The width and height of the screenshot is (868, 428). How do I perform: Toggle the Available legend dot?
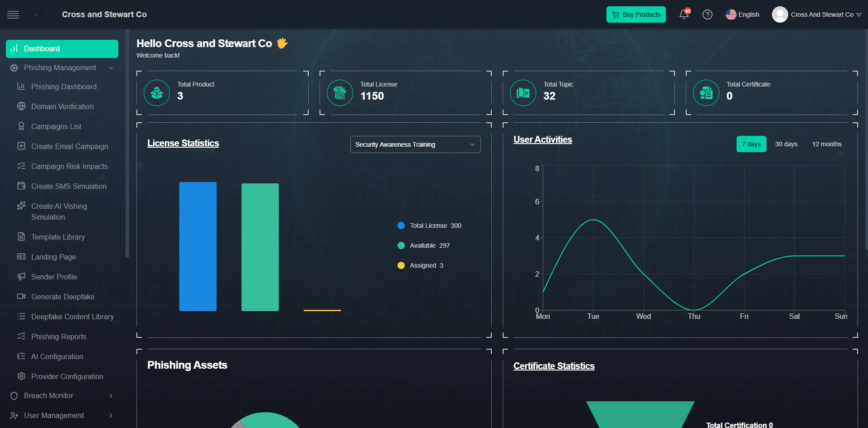[x=401, y=245]
